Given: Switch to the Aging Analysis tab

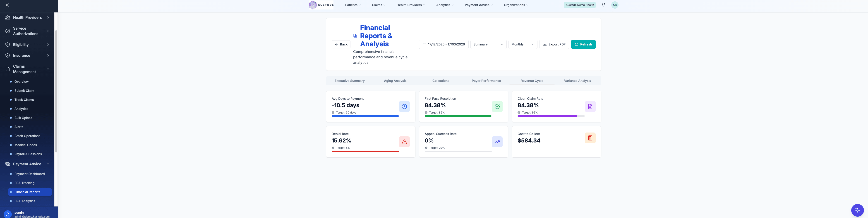Looking at the screenshot, I should [395, 81].
